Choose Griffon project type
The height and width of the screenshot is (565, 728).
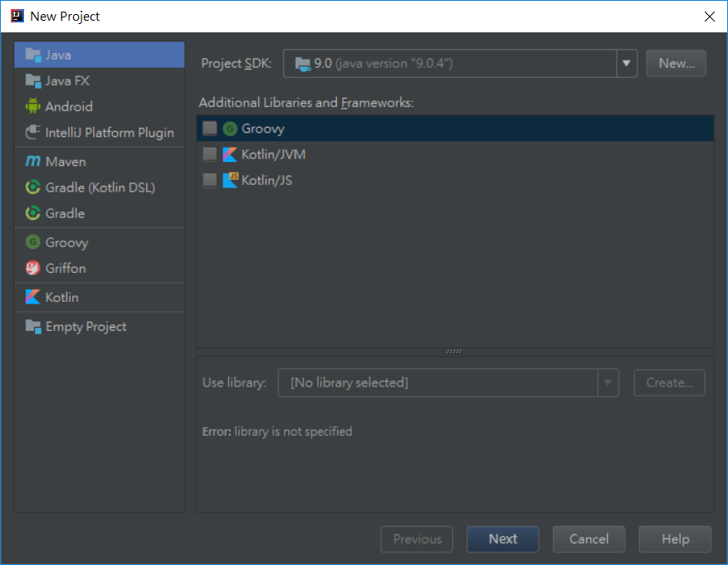point(100,268)
